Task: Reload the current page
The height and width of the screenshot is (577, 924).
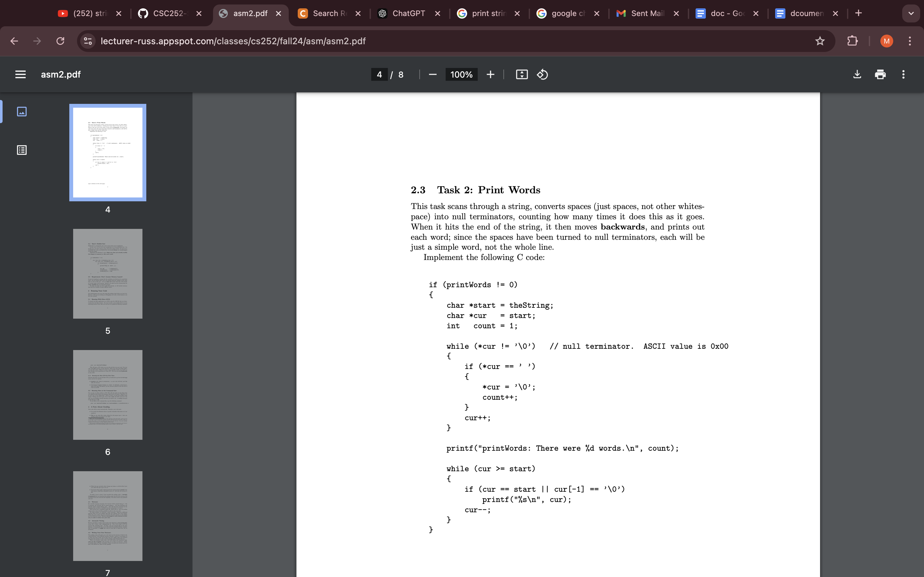Action: coord(60,41)
